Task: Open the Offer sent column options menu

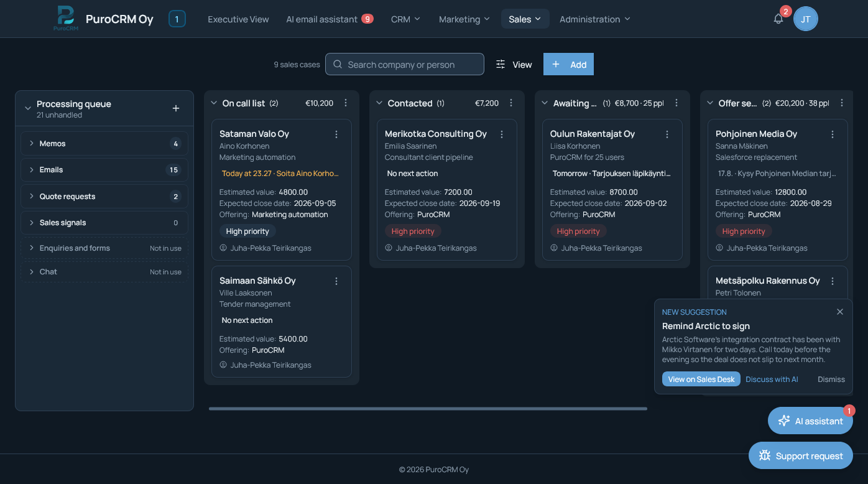Action: coord(843,103)
